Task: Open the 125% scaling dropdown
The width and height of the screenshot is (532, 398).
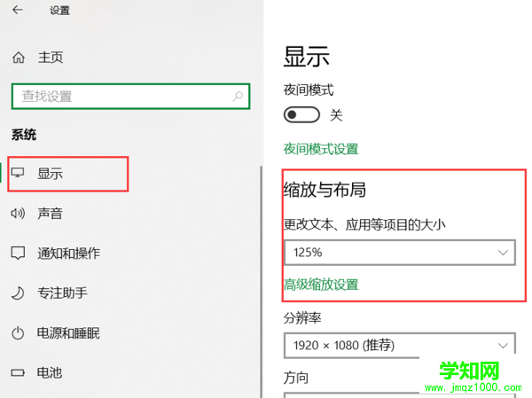Action: coord(399,253)
